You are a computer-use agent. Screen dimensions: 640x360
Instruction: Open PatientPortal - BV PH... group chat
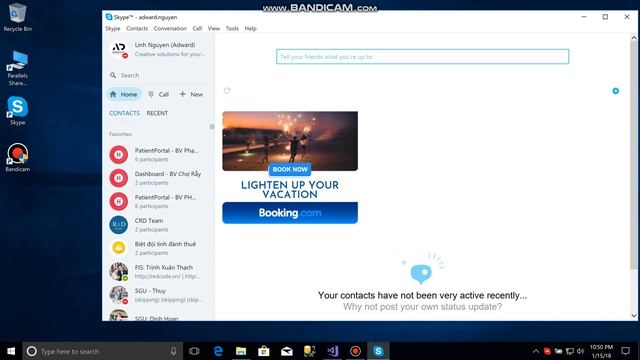point(158,201)
